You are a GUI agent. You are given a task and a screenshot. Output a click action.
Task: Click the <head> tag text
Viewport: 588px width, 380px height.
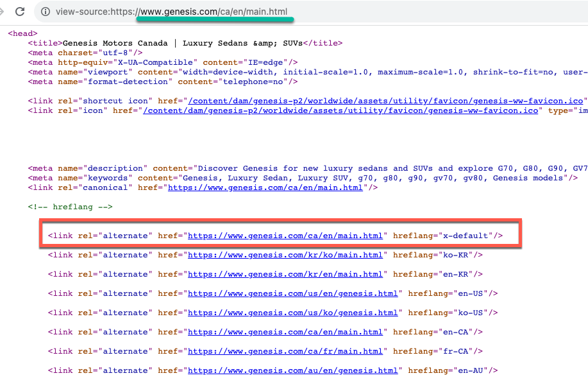coord(22,34)
